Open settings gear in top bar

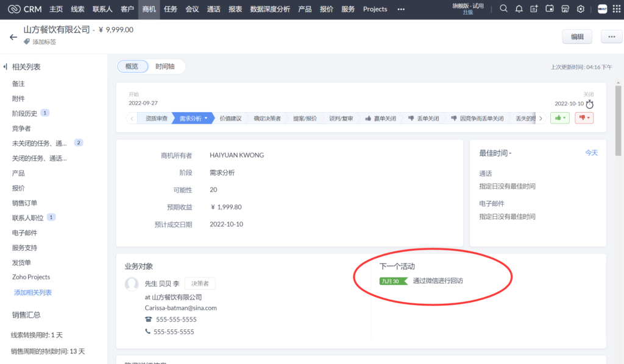pos(581,9)
